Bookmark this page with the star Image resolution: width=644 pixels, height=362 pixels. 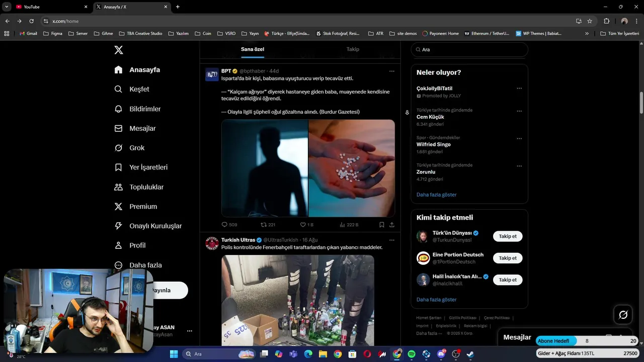point(590,21)
